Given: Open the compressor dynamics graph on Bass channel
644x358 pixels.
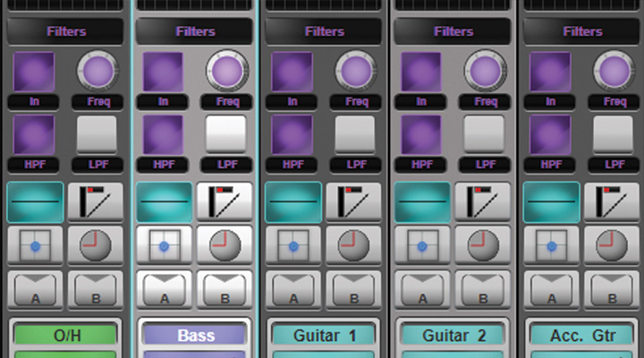Looking at the screenshot, I should 225,202.
